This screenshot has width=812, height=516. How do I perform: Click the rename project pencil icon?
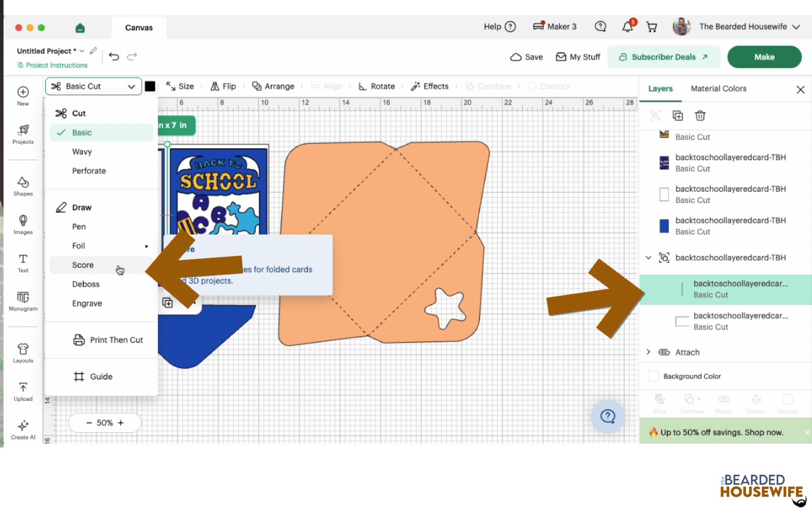tap(93, 51)
